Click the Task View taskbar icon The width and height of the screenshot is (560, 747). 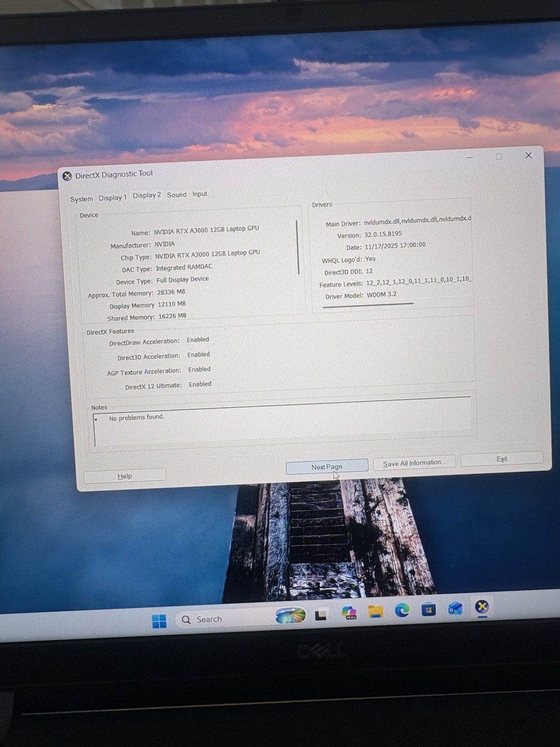321,615
